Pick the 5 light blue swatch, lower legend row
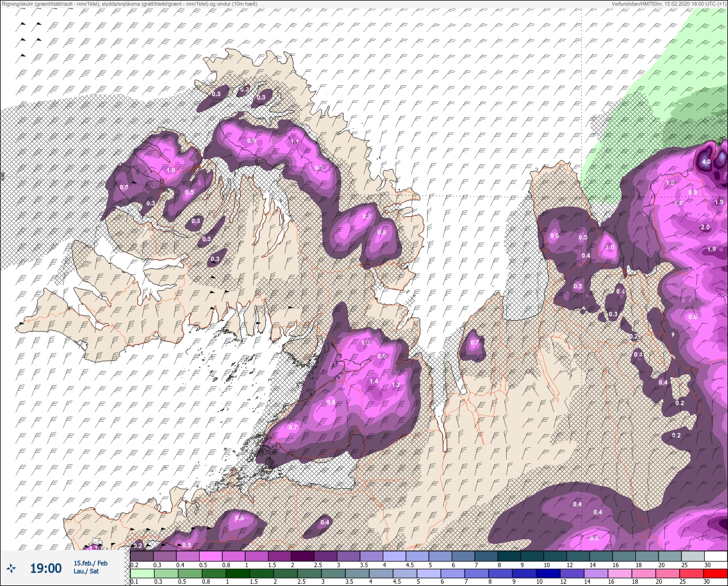Screen dimensions: 728x586 [429, 573]
